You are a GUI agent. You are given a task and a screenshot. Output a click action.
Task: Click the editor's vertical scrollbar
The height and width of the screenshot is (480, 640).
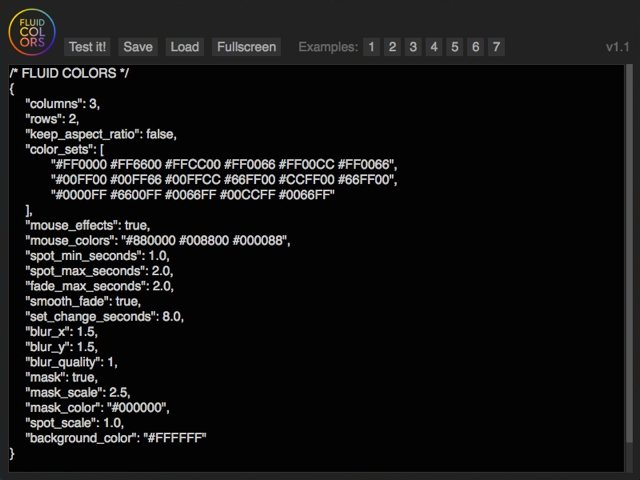tap(629, 253)
